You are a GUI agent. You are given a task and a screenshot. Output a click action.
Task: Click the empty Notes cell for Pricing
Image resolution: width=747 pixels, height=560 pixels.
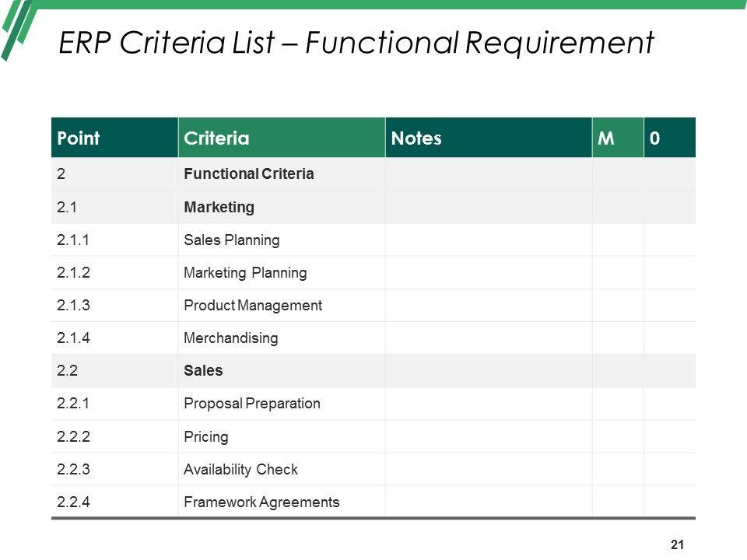pyautogui.click(x=488, y=436)
